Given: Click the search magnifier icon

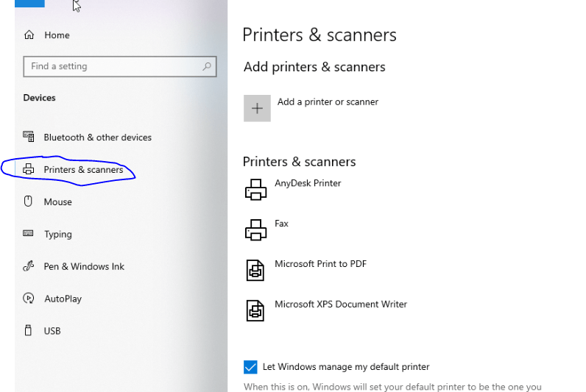Looking at the screenshot, I should [207, 66].
